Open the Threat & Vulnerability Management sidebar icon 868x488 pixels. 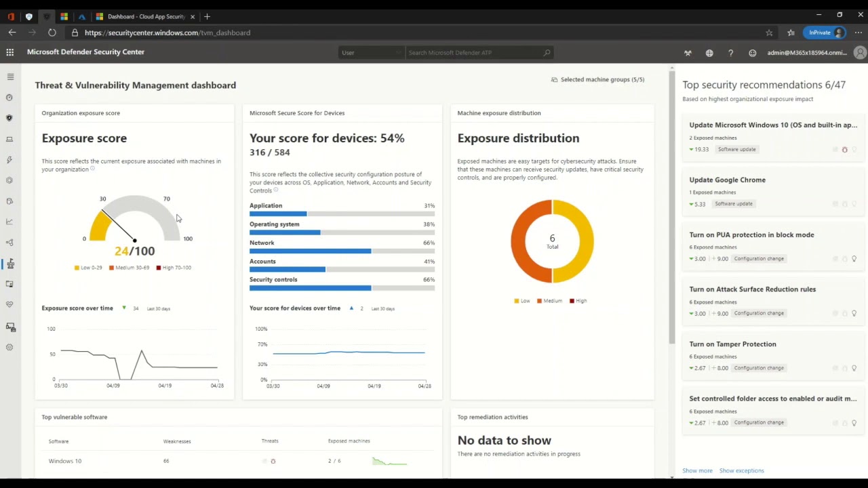point(10,264)
